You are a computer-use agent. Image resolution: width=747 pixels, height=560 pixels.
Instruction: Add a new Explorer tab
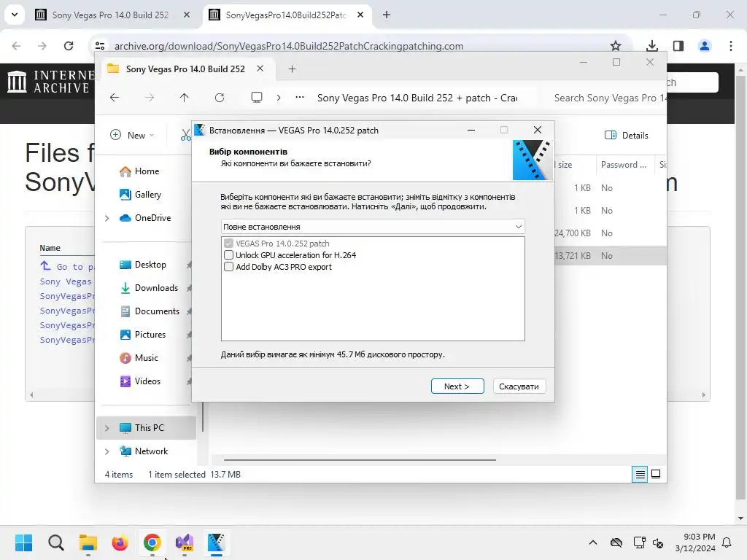(x=292, y=69)
